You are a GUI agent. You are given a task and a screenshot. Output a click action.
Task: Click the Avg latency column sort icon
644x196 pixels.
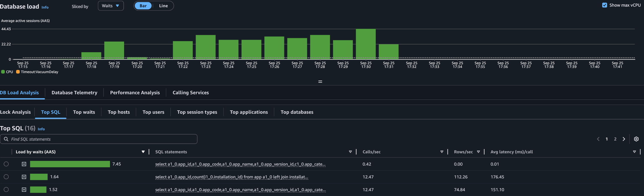pos(634,152)
